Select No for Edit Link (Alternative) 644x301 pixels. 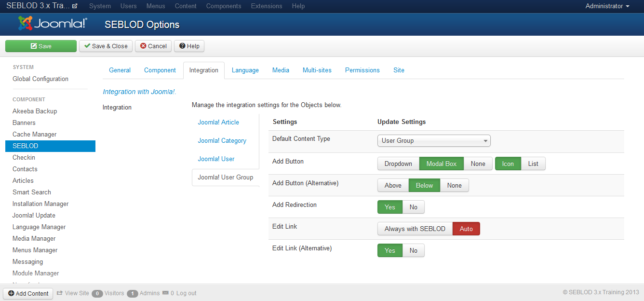tap(414, 250)
